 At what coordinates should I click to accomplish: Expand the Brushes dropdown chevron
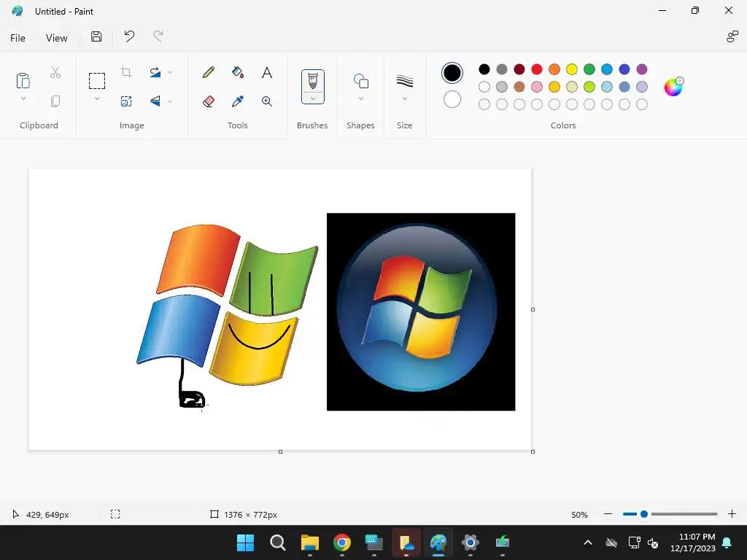pyautogui.click(x=312, y=98)
